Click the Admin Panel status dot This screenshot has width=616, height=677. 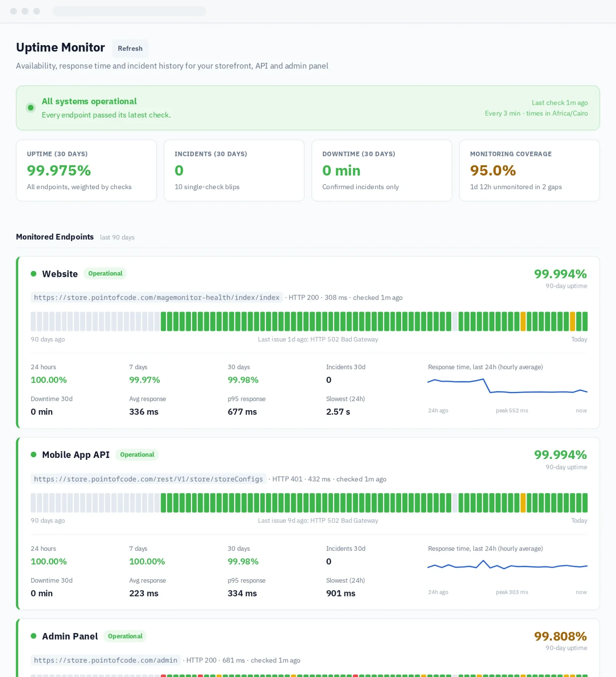tap(33, 636)
